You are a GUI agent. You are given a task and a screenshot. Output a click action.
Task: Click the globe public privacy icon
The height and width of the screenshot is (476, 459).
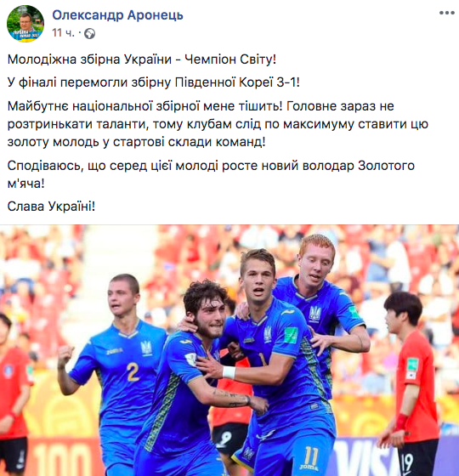pos(89,33)
